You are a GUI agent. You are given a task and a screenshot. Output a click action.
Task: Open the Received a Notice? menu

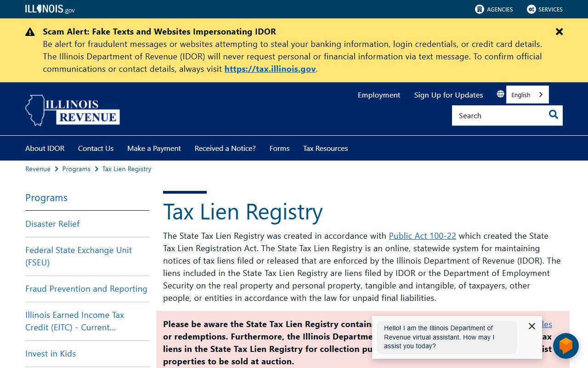[x=225, y=148]
